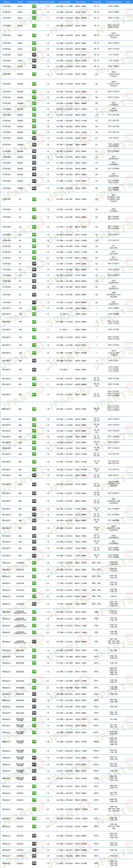Click diesel icon in Scenic 12.2002 row
Screen dimensions: 133x868
(34, 864)
